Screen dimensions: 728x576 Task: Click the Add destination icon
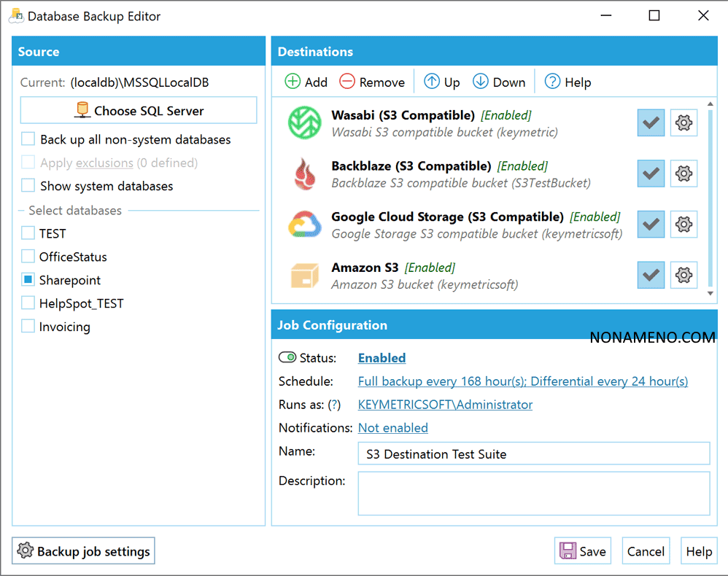[293, 82]
